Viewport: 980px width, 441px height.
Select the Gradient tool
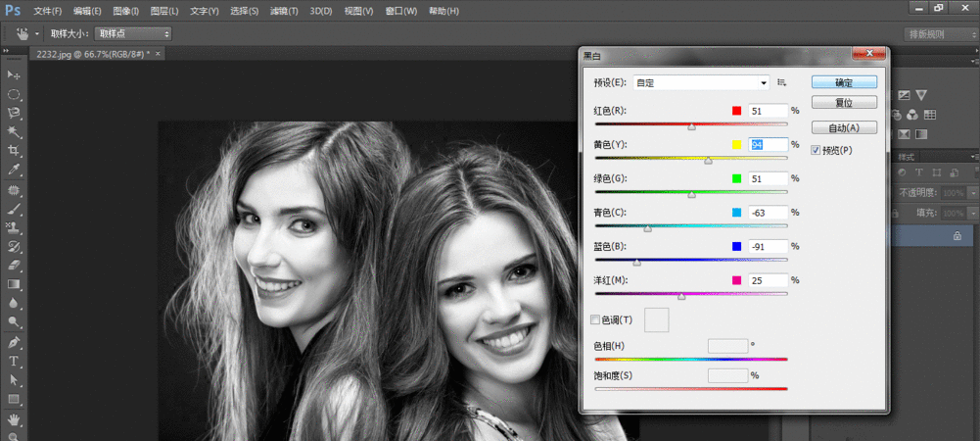pos(14,284)
